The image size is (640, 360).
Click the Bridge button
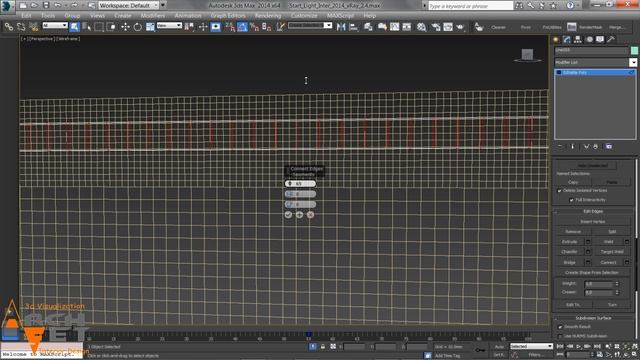coord(570,262)
